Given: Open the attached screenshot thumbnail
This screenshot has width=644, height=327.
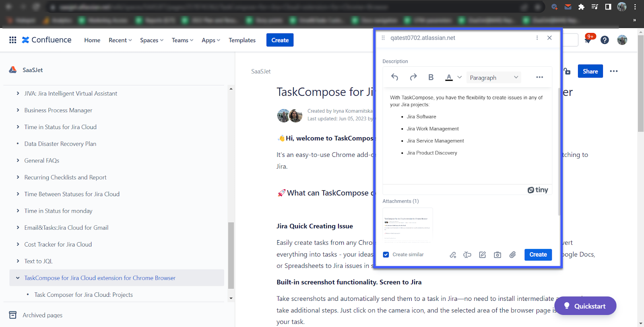Looking at the screenshot, I should [407, 225].
